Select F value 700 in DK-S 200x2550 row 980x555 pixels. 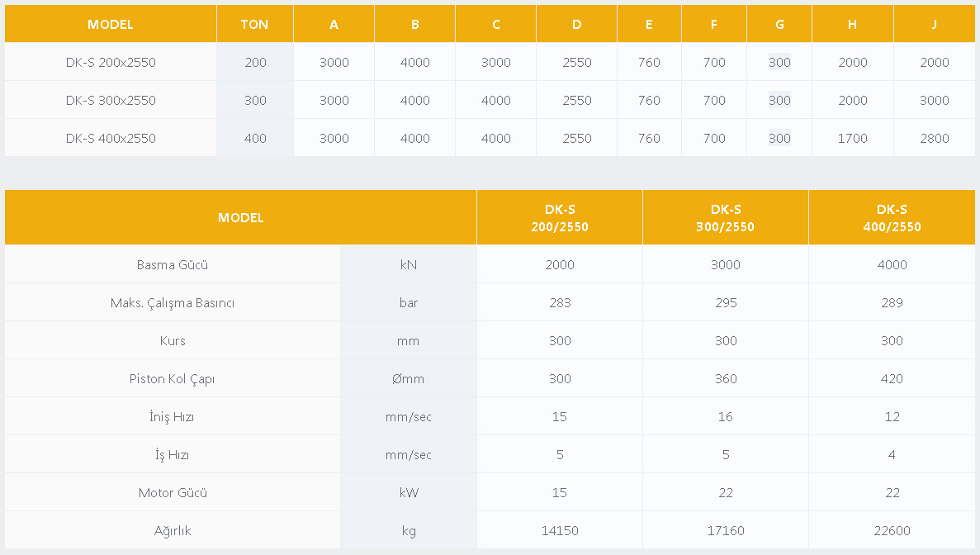[714, 63]
